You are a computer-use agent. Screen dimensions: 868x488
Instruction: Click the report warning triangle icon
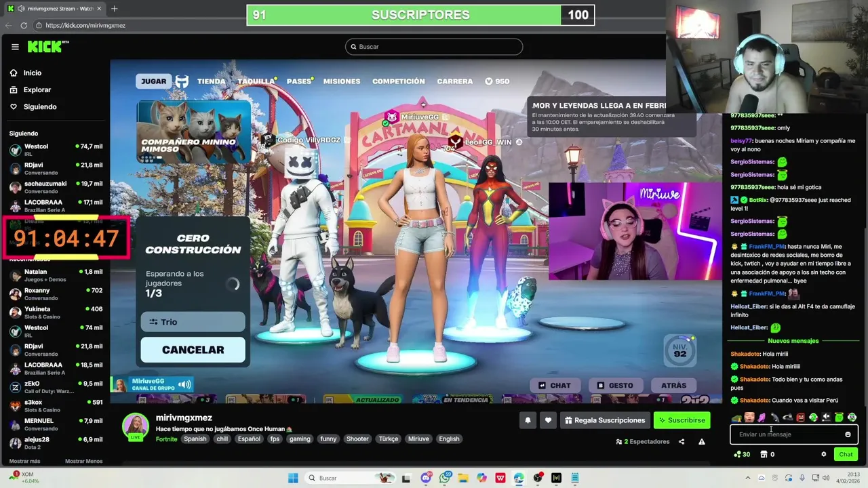702,441
